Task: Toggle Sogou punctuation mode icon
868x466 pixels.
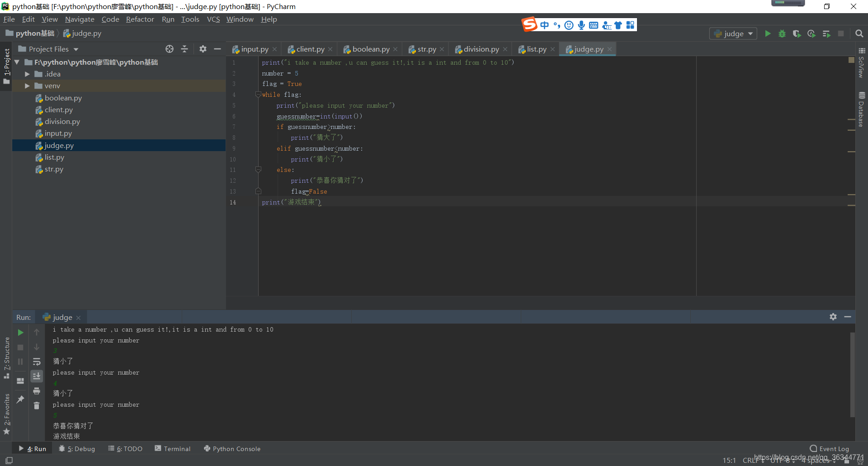Action: coord(557,25)
